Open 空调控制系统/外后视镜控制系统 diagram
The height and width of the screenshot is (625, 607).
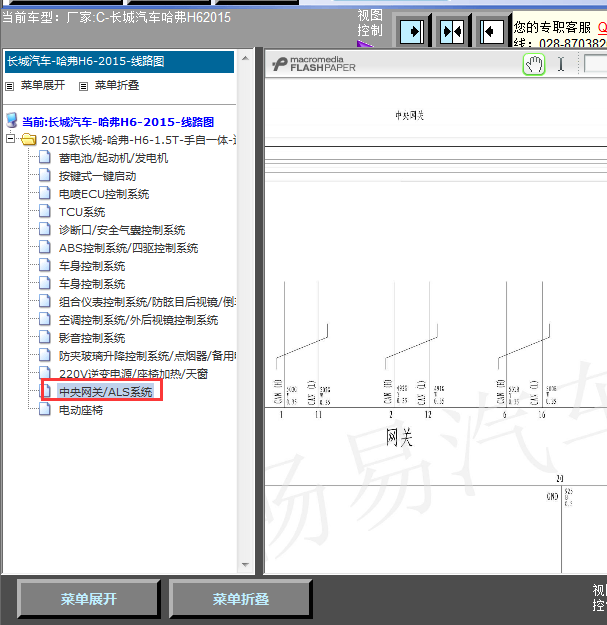(x=138, y=320)
